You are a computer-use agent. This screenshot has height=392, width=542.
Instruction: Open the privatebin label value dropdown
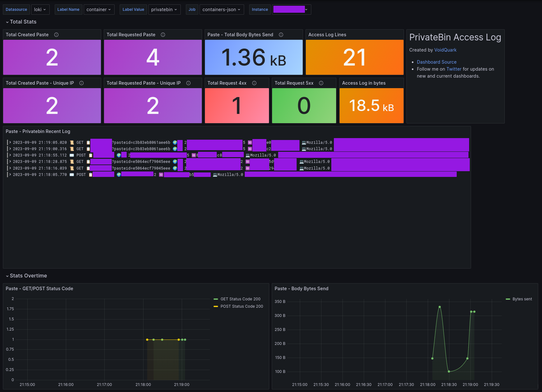165,10
